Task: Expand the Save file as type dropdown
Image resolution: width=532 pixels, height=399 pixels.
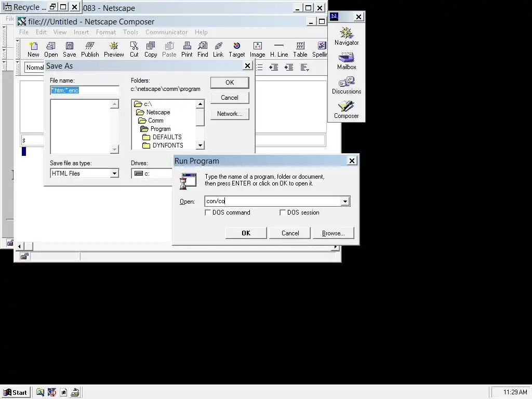Action: click(x=114, y=174)
